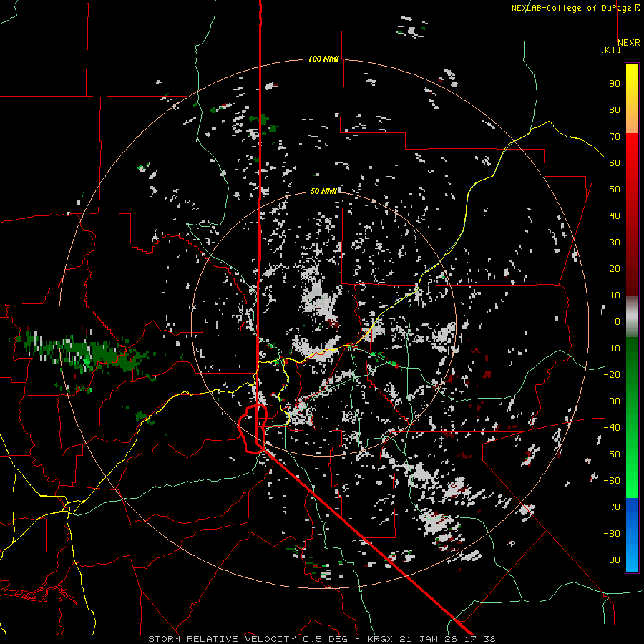Pick the bright green color bar segment
This screenshot has width=644, height=644.
(x=632, y=472)
